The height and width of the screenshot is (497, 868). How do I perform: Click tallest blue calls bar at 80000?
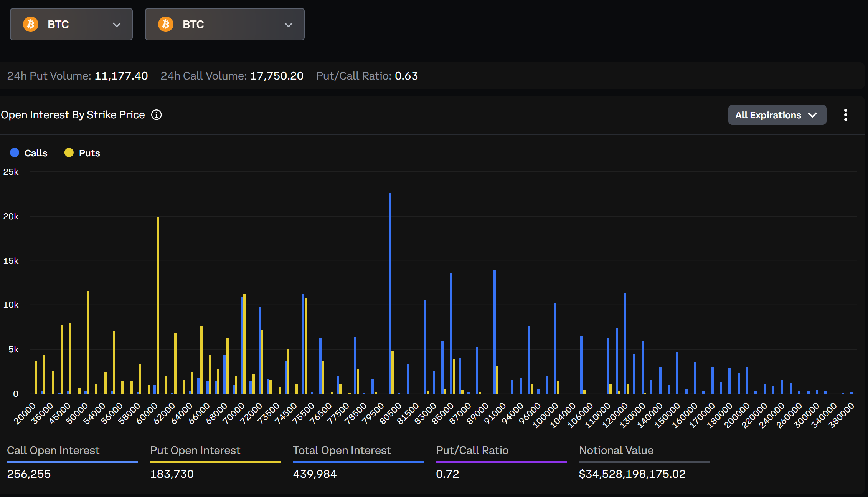(390, 292)
